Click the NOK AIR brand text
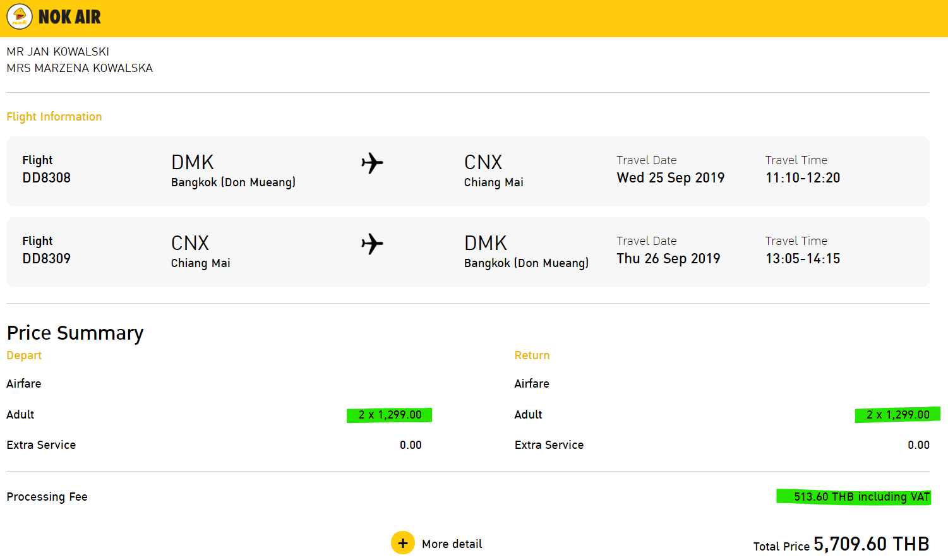The height and width of the screenshot is (560, 948). click(x=69, y=17)
